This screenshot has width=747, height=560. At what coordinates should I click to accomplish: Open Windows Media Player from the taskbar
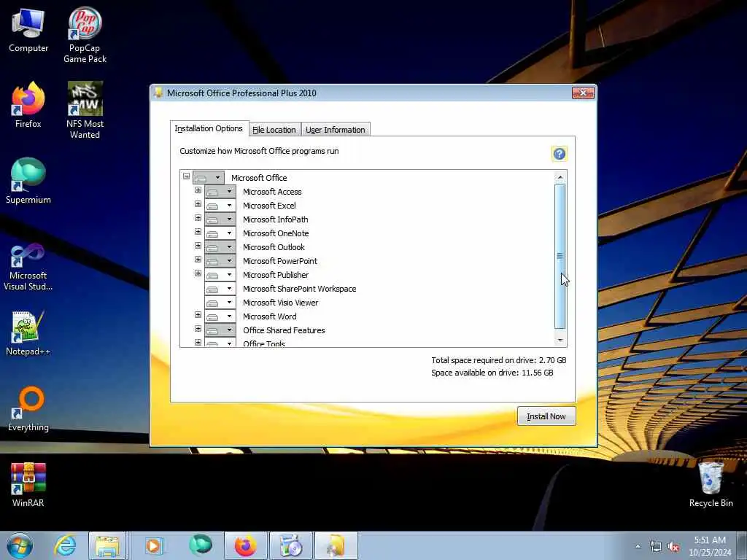point(154,545)
